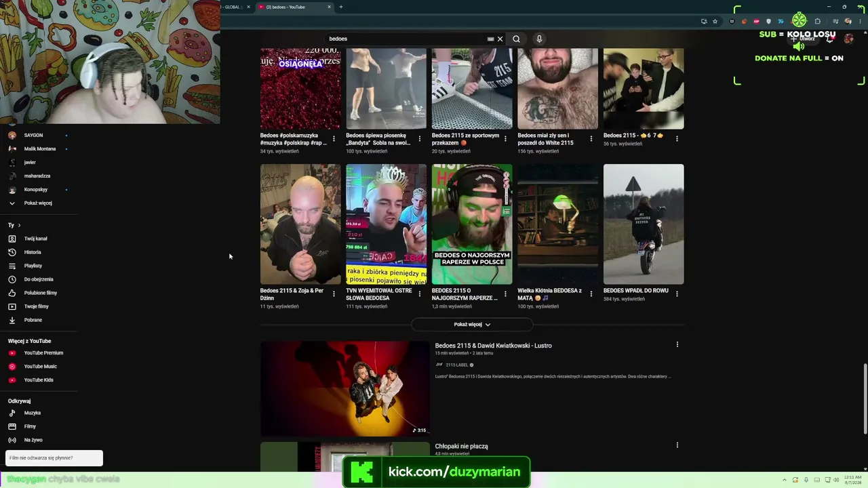
Task: Open options for BEDOES WPADŁ DO ROWU short
Action: coord(677,293)
